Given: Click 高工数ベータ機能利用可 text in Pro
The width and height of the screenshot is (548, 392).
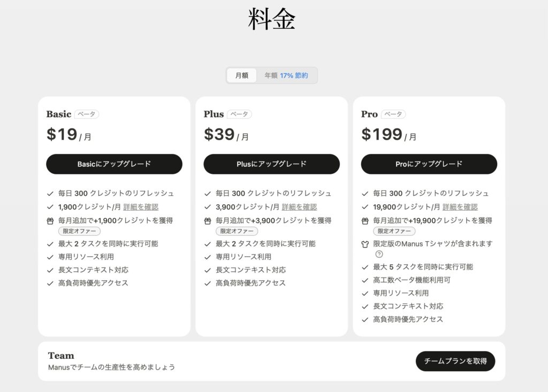Looking at the screenshot, I should [x=412, y=280].
